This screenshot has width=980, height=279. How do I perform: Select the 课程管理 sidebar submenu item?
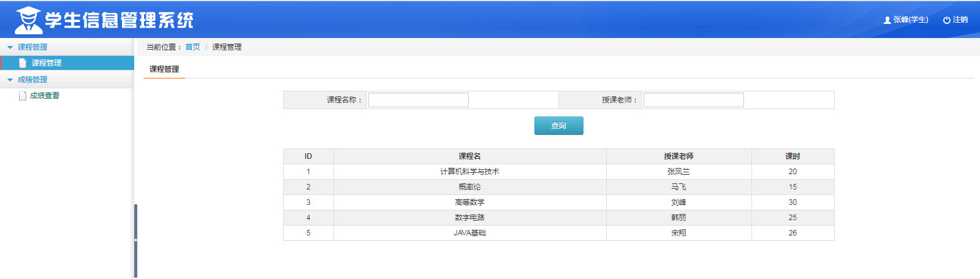coord(47,63)
